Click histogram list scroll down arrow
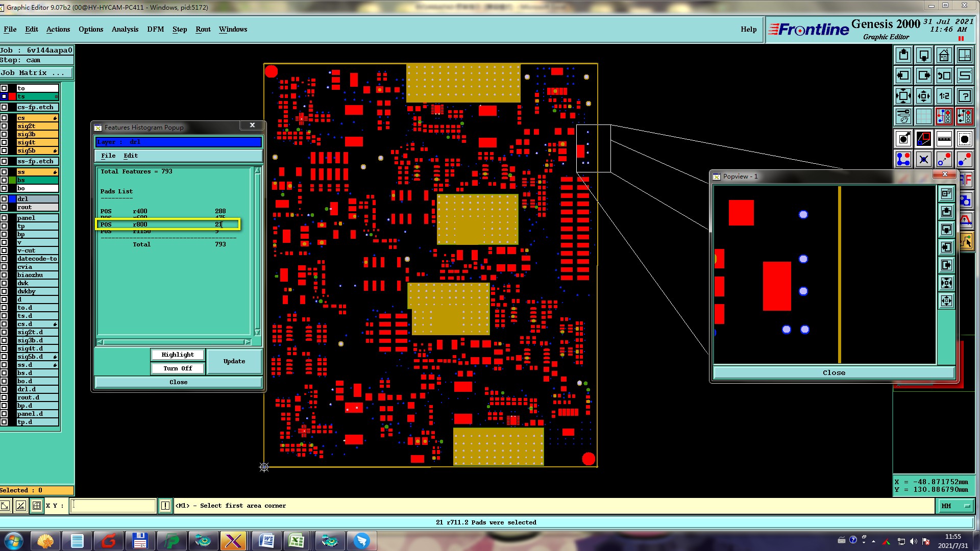 (257, 332)
